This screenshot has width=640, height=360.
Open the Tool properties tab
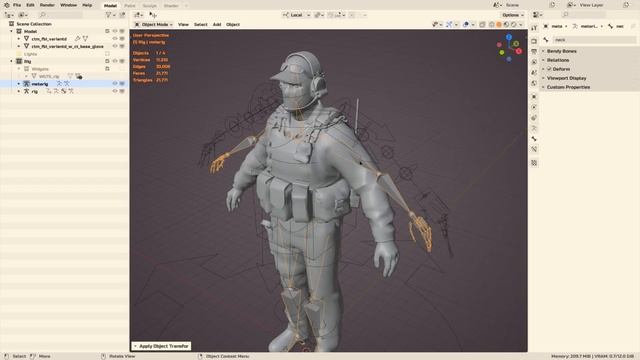[x=534, y=28]
